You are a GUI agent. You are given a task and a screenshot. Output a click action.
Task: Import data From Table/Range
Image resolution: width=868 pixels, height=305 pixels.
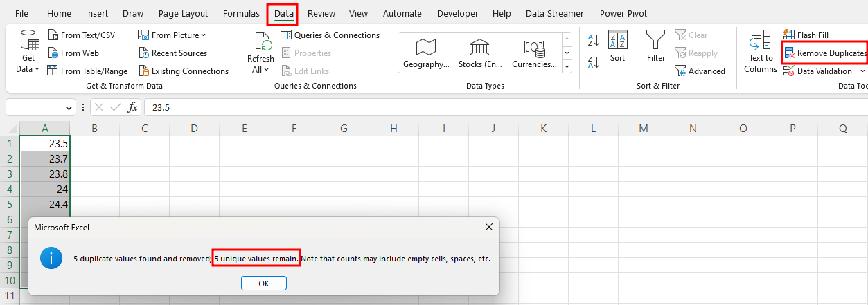(x=87, y=71)
